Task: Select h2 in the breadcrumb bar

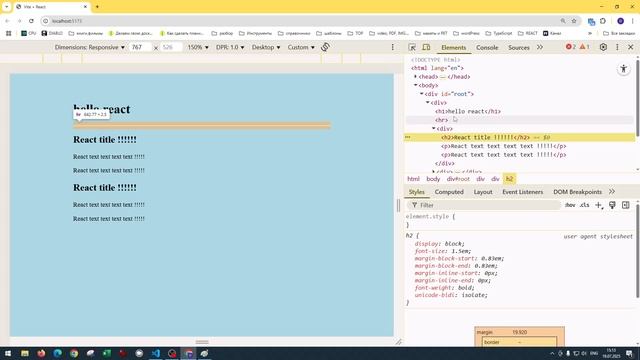Action: pos(509,179)
